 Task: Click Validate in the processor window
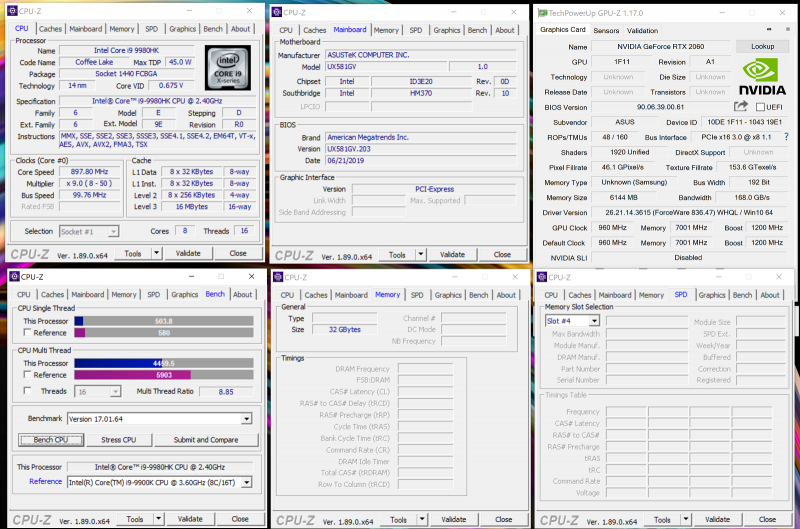click(x=188, y=253)
